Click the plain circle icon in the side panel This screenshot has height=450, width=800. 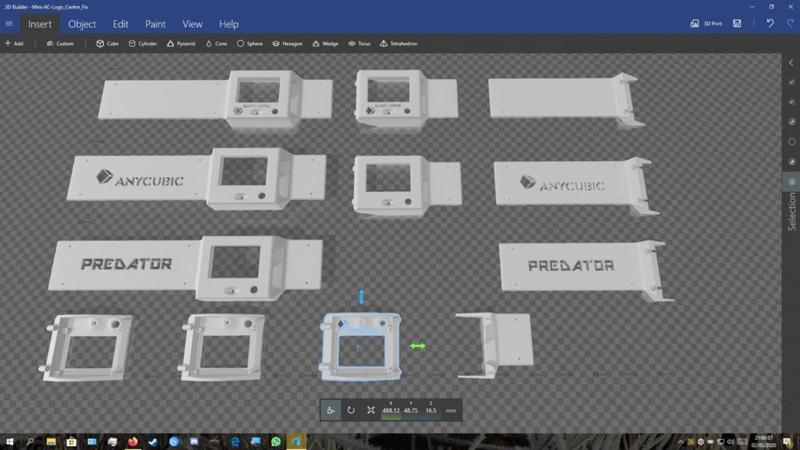click(x=792, y=142)
